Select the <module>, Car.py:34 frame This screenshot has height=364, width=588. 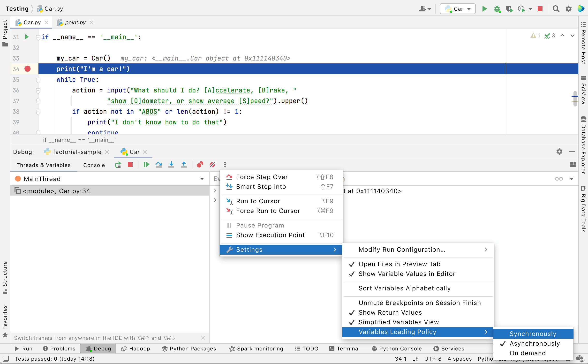57,191
